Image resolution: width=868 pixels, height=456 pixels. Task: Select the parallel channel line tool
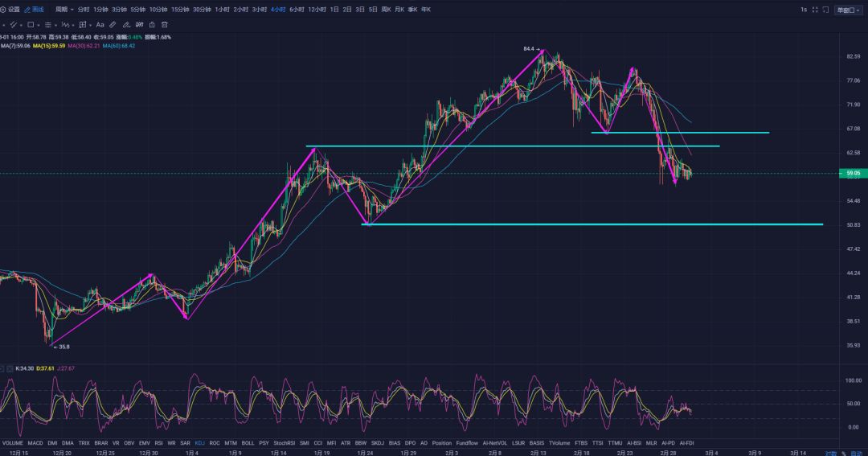[14, 24]
